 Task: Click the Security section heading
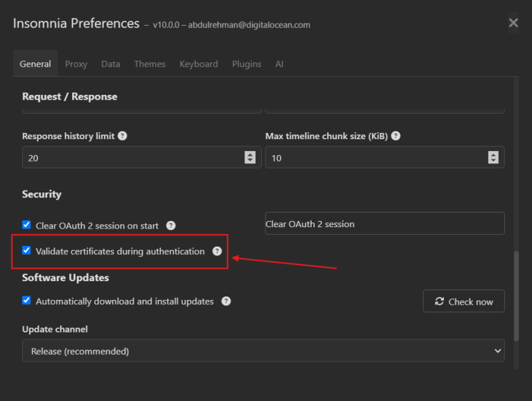pyautogui.click(x=42, y=194)
